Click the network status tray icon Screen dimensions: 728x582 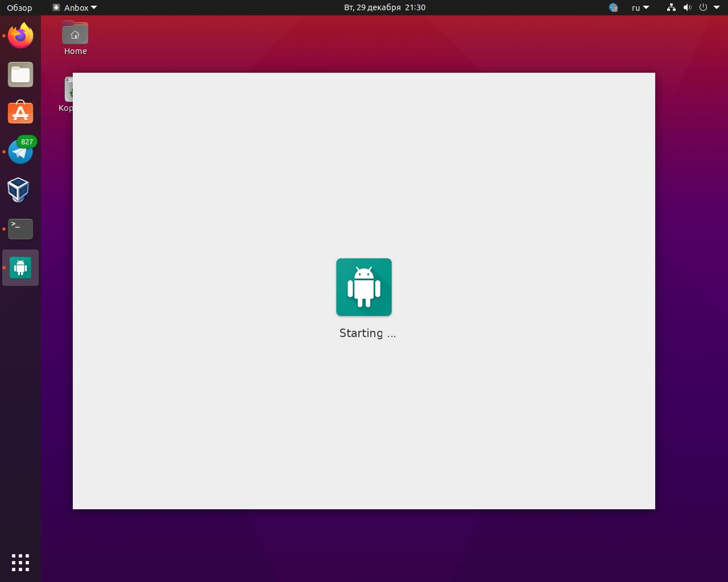tap(671, 7)
